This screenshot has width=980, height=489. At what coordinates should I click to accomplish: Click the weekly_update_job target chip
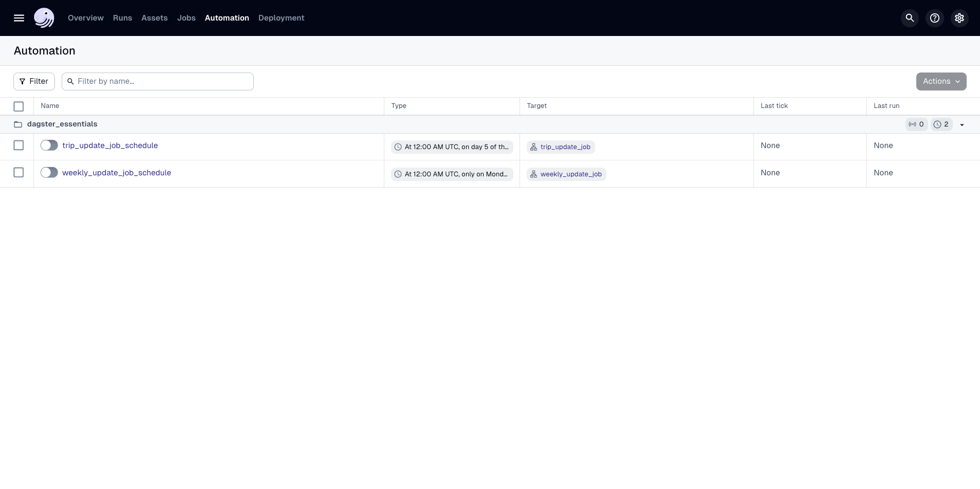coord(566,174)
